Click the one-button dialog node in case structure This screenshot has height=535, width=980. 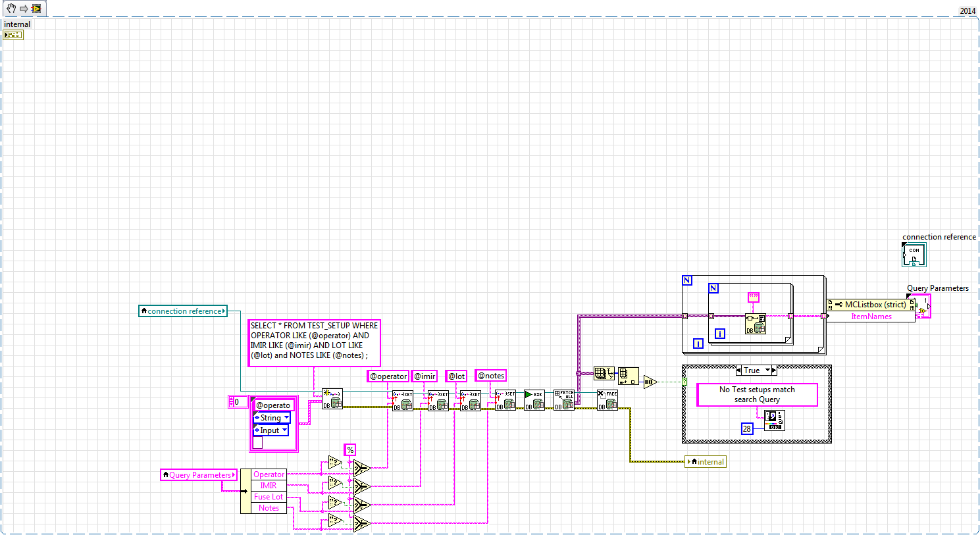[x=774, y=420]
